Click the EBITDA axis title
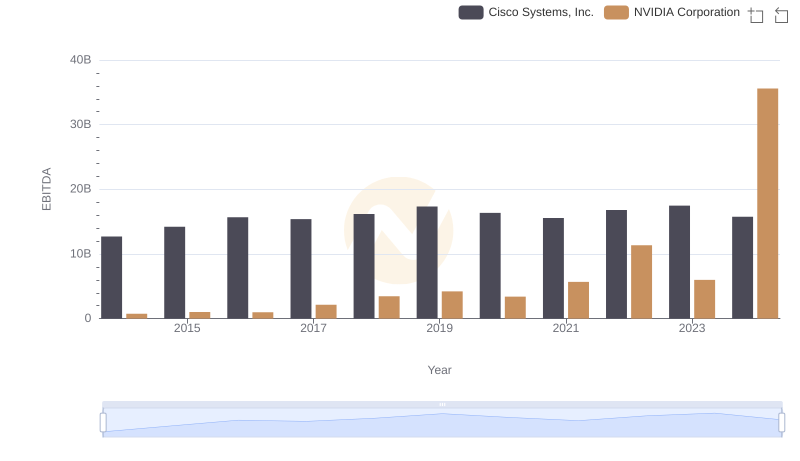 click(46, 189)
